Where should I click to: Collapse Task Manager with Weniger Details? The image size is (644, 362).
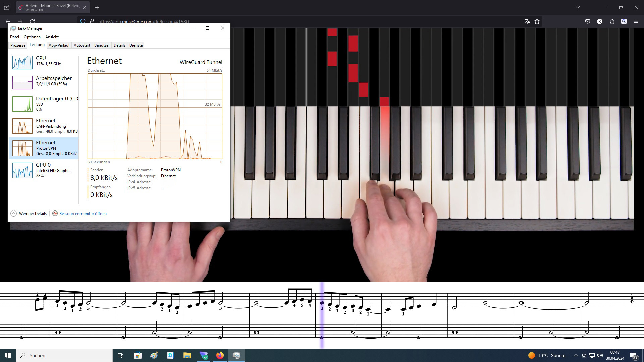(29, 214)
